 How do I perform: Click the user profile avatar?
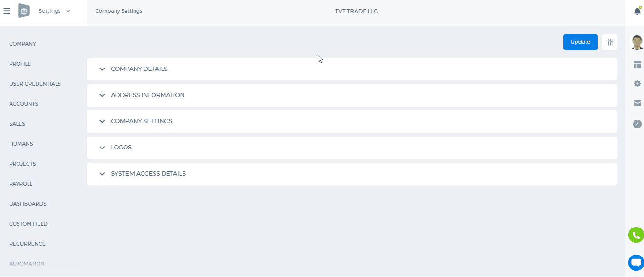coord(637,42)
